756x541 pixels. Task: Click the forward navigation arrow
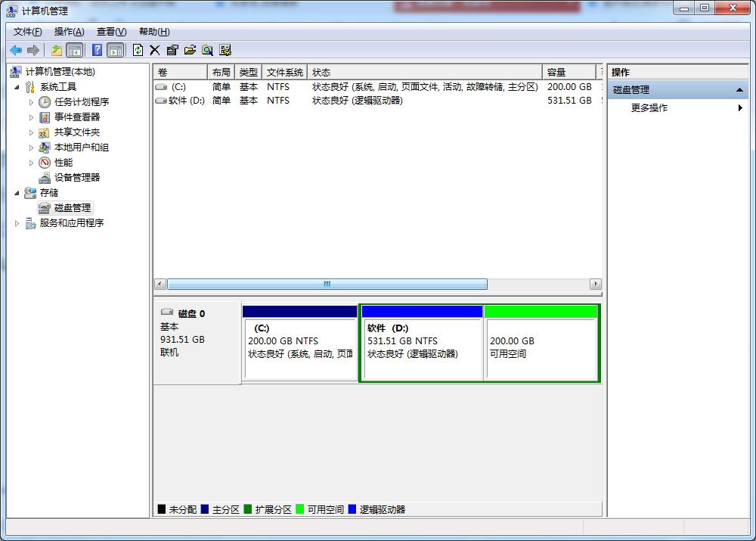(33, 50)
